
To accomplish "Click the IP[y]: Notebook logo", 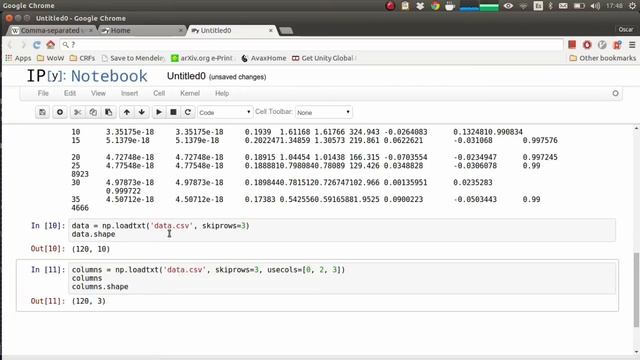I will click(x=87, y=76).
